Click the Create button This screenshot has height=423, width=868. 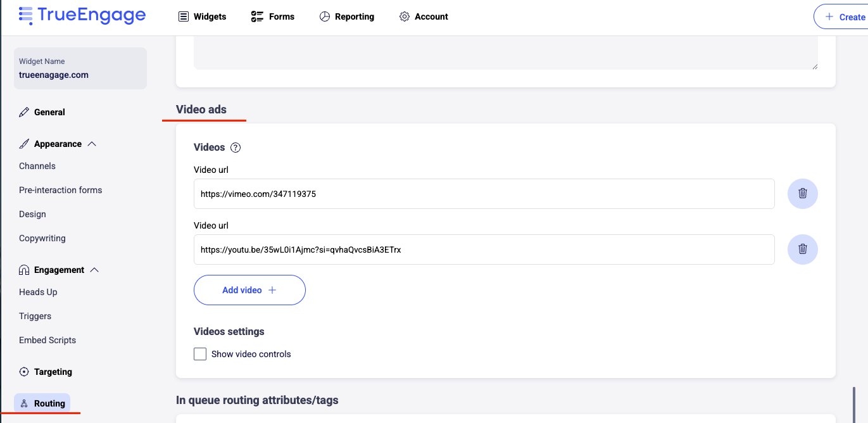point(842,17)
